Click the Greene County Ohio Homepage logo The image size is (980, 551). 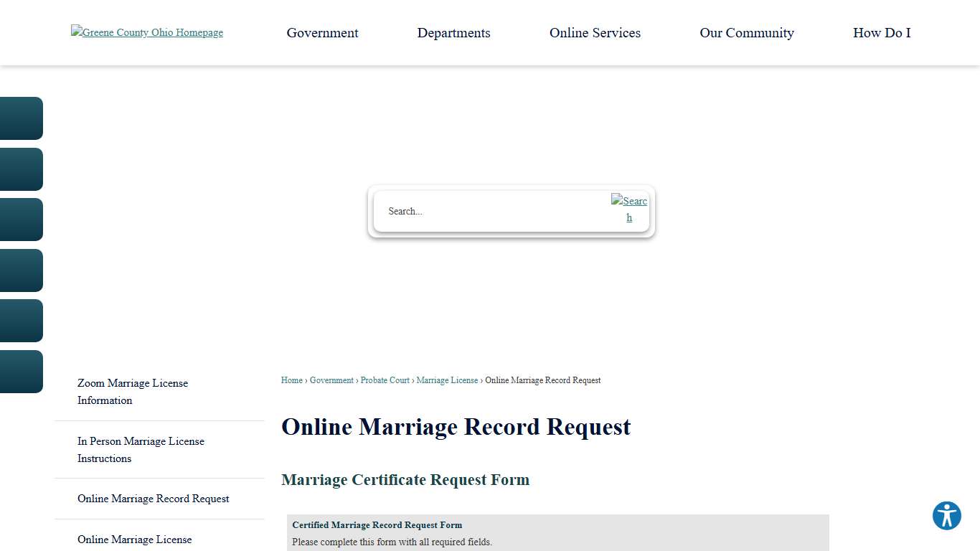pyautogui.click(x=146, y=32)
